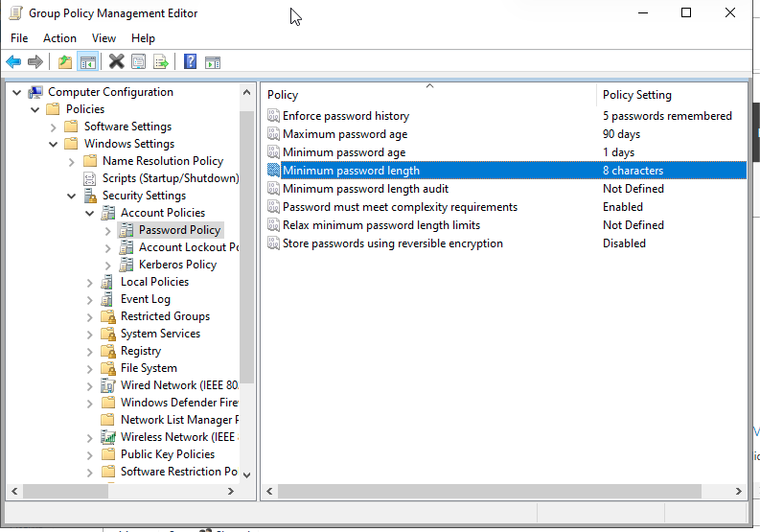The height and width of the screenshot is (532, 760).
Task: Collapse the Computer Configuration node
Action: [17, 92]
